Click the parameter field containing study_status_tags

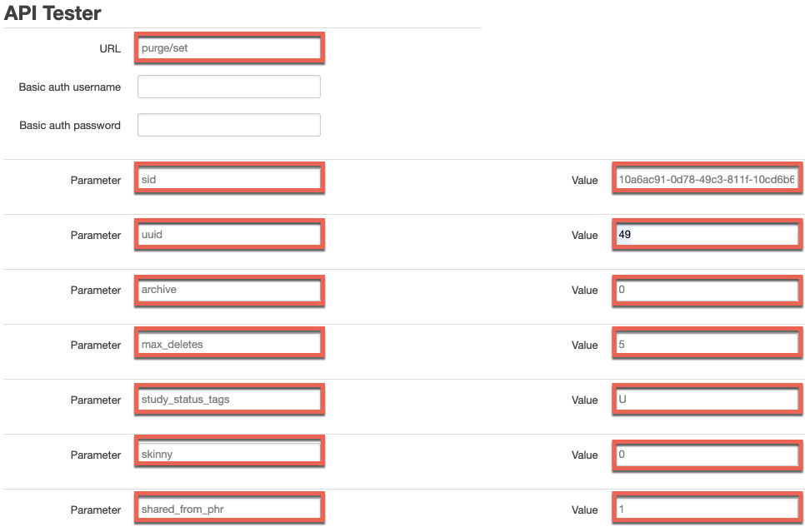click(229, 399)
